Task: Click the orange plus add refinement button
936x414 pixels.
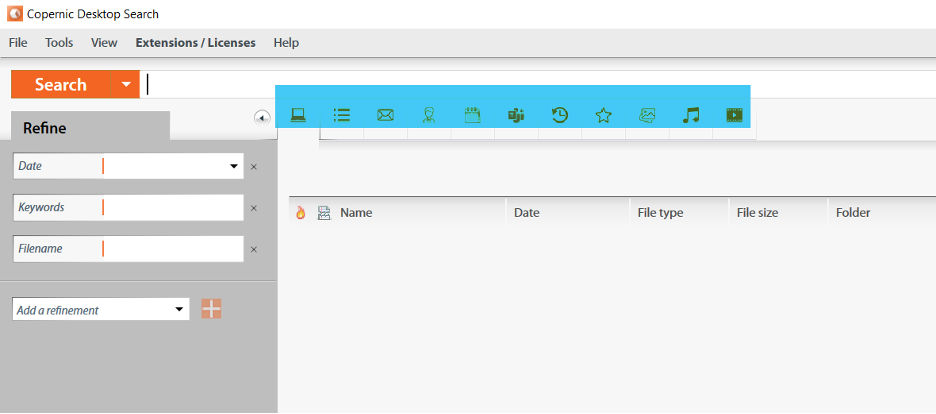Action: (x=211, y=309)
